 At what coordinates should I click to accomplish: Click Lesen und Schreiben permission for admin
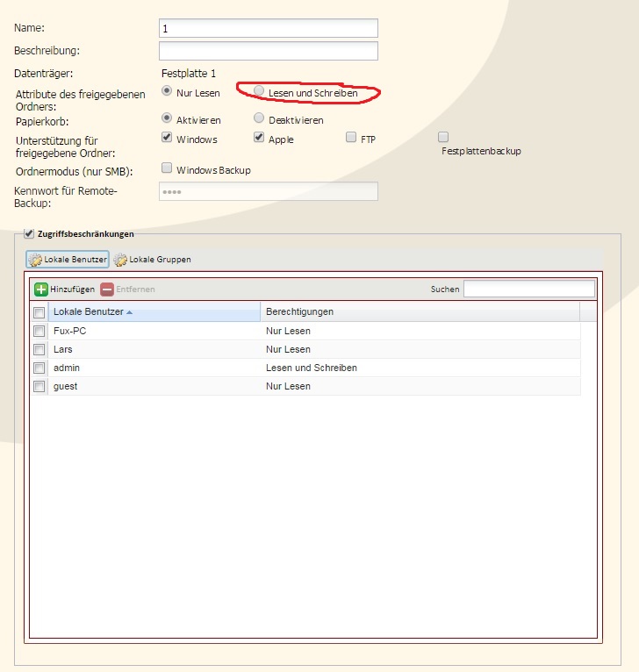click(312, 368)
